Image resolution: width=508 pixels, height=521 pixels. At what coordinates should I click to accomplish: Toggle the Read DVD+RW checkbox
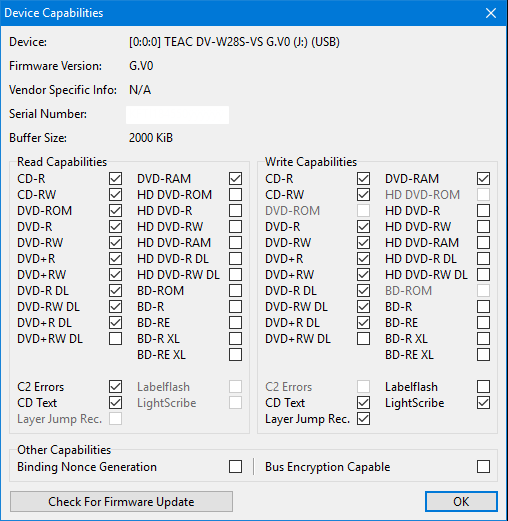click(x=115, y=275)
